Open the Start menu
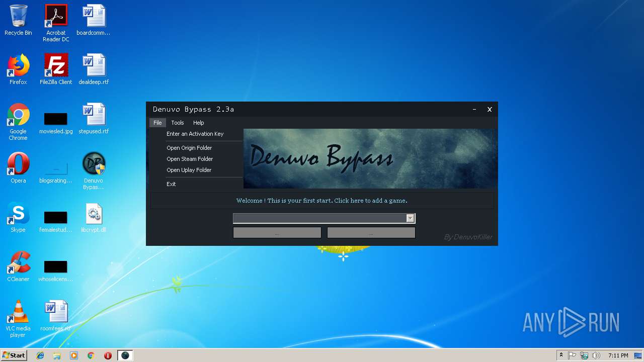The image size is (644, 362). click(x=14, y=355)
